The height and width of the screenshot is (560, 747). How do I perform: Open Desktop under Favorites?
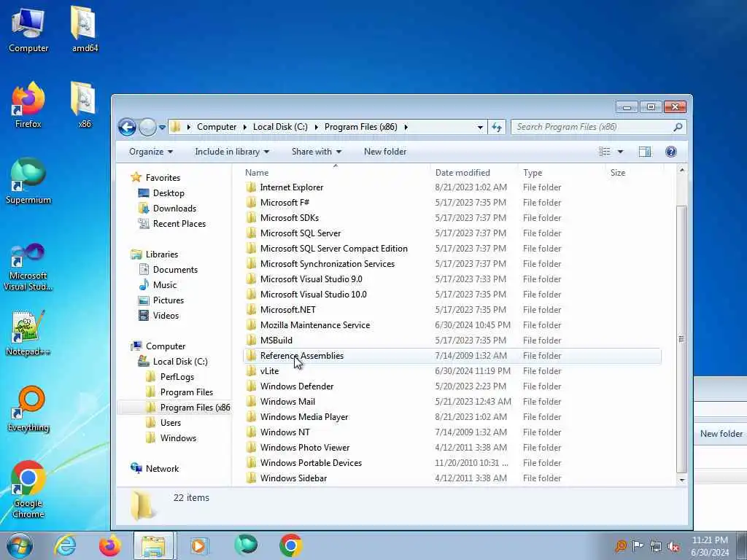[x=169, y=193]
